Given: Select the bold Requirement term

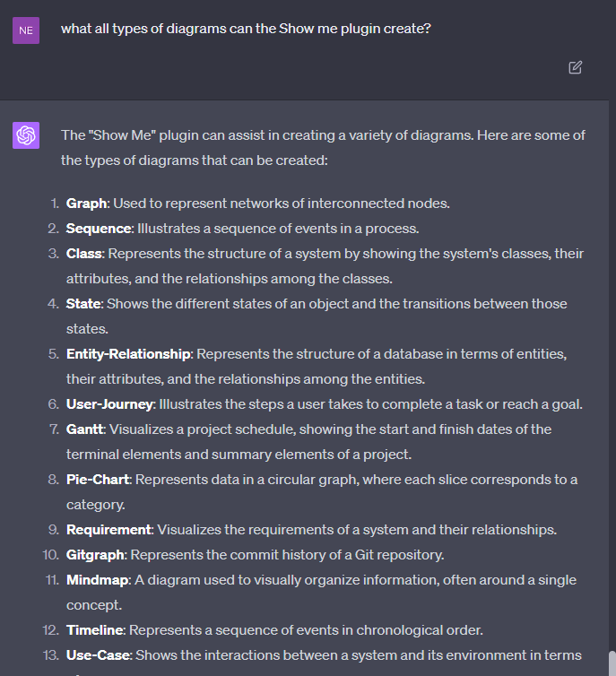Looking at the screenshot, I should (x=108, y=530).
